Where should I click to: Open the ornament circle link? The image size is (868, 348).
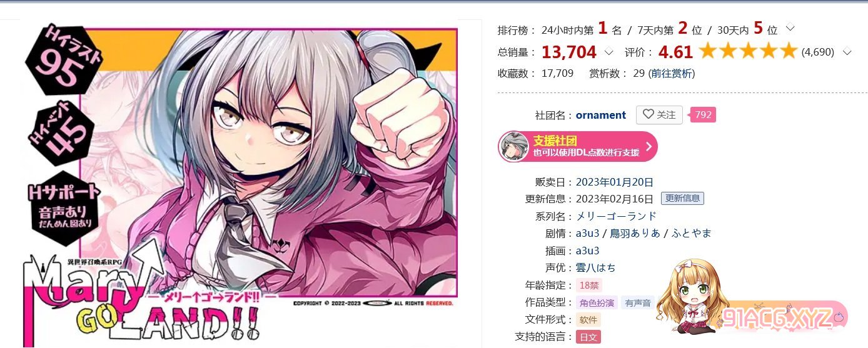click(601, 115)
